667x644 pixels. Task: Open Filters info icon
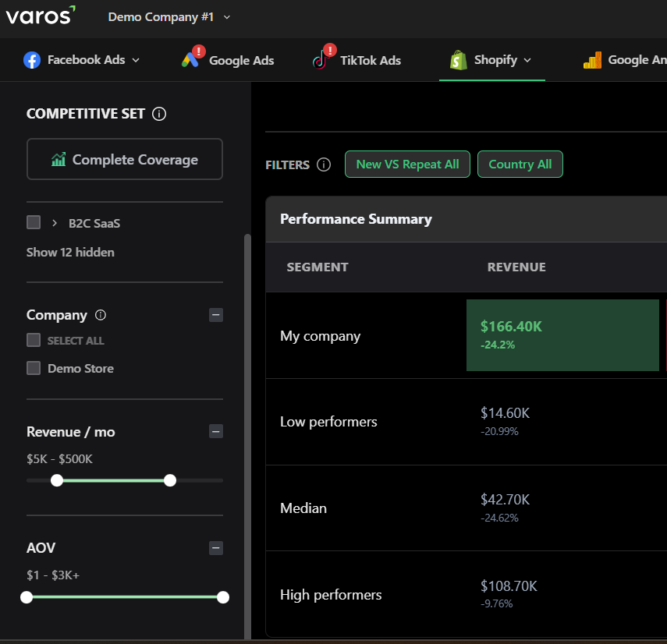click(323, 165)
